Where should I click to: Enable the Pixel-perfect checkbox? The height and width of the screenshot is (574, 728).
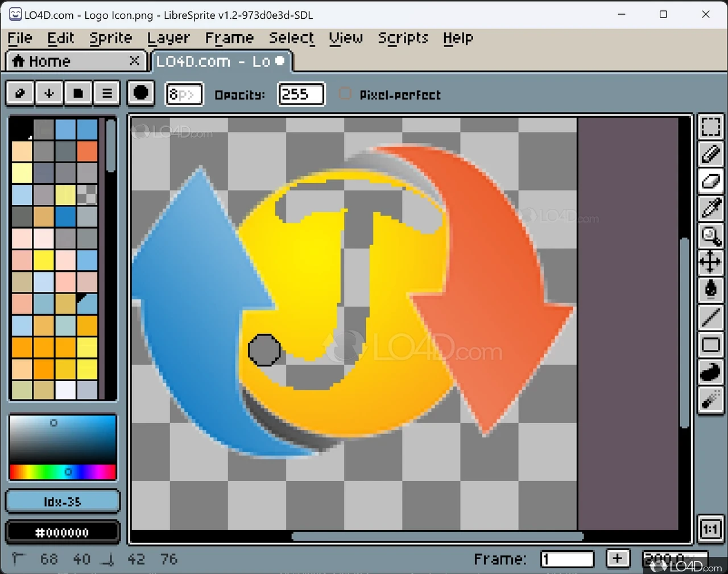point(345,93)
